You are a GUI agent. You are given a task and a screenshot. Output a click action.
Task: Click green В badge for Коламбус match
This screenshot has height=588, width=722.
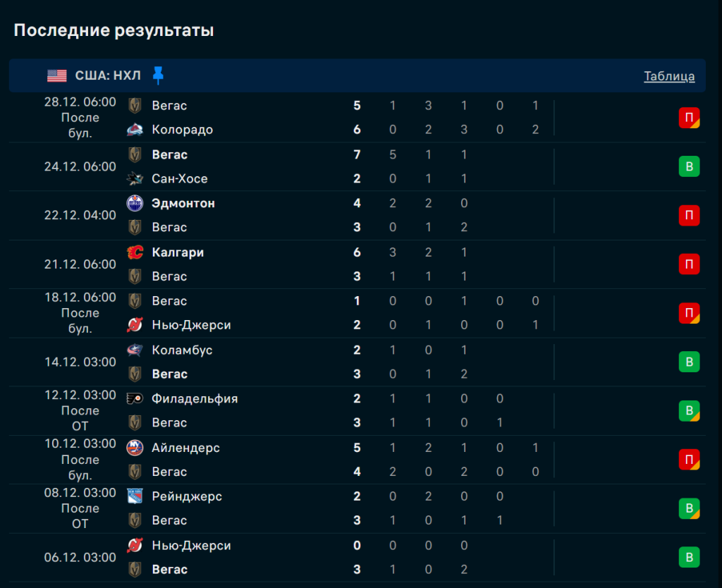click(689, 362)
